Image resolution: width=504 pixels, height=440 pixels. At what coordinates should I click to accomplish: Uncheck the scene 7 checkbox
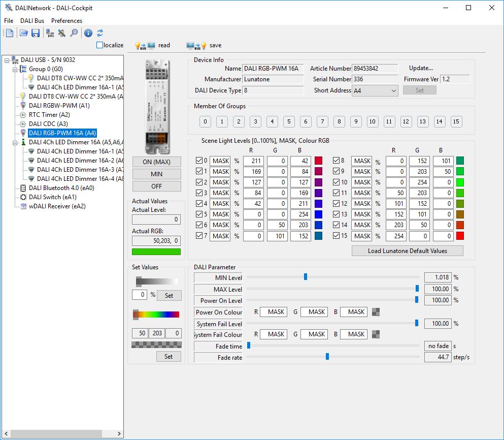[x=199, y=236]
